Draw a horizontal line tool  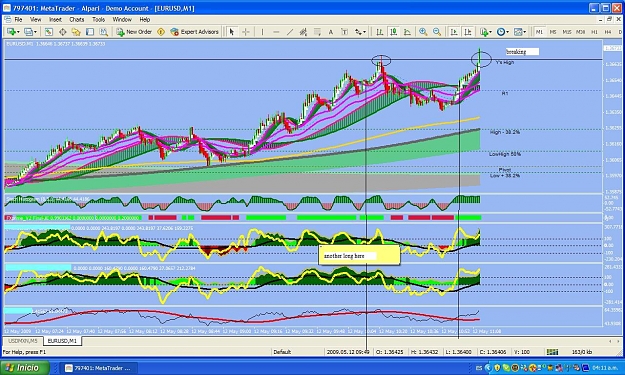276,32
